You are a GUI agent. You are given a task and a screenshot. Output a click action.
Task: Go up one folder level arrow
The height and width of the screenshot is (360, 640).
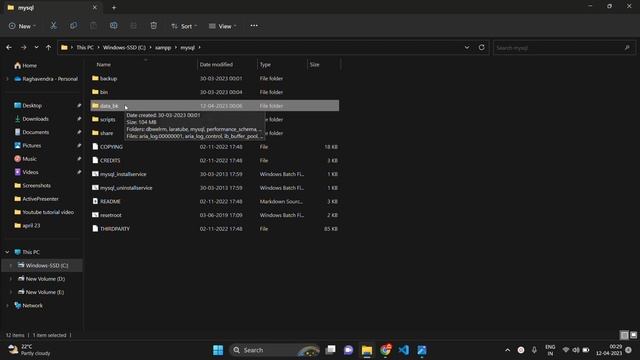point(49,48)
